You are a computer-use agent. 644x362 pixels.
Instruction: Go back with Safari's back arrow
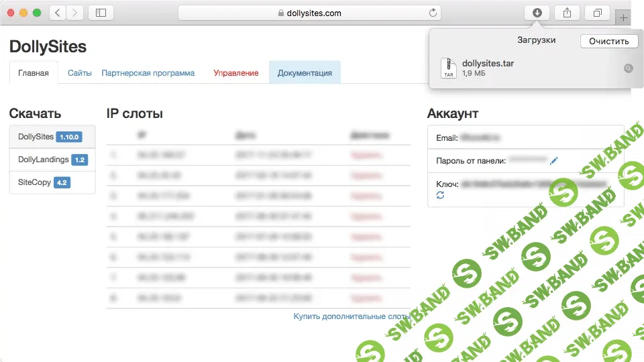click(x=58, y=13)
